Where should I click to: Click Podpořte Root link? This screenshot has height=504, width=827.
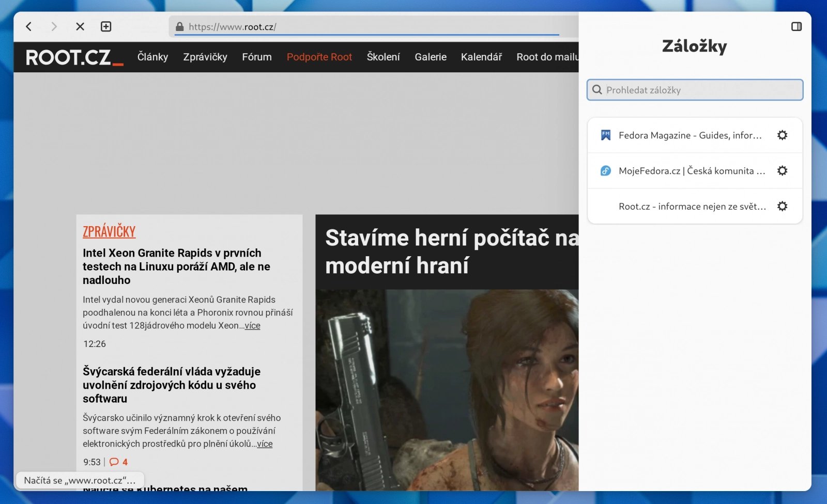[319, 57]
